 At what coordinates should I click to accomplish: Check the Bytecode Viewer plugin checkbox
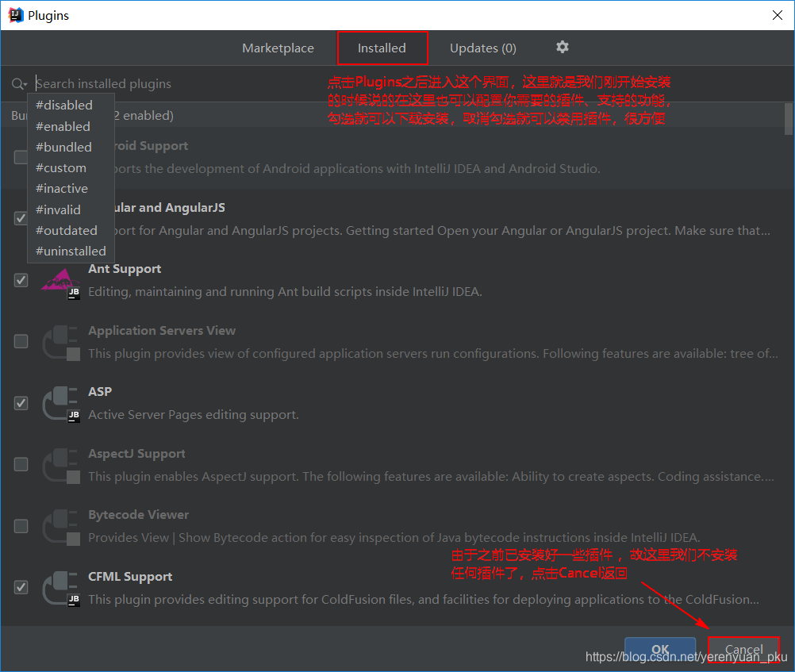(x=21, y=526)
